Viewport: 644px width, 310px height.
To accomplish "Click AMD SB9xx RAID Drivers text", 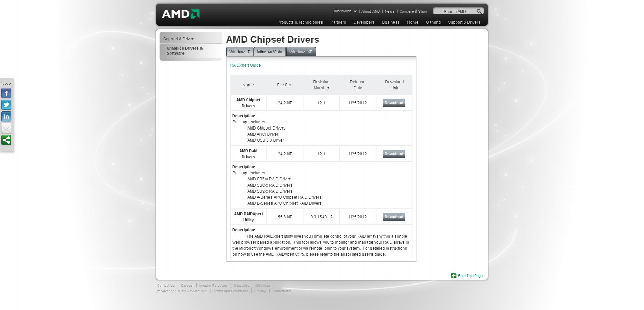I will coord(270,191).
